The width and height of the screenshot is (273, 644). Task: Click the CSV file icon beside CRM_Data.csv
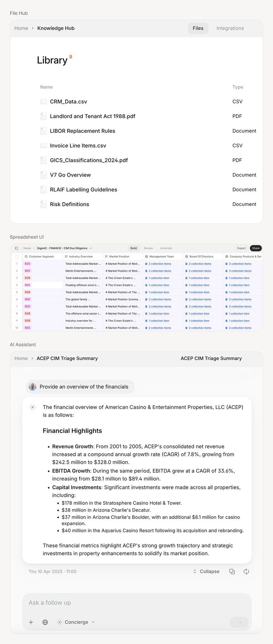tap(43, 101)
